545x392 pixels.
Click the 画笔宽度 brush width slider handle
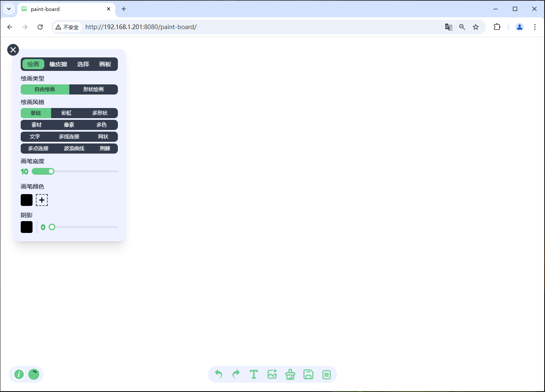(51, 171)
